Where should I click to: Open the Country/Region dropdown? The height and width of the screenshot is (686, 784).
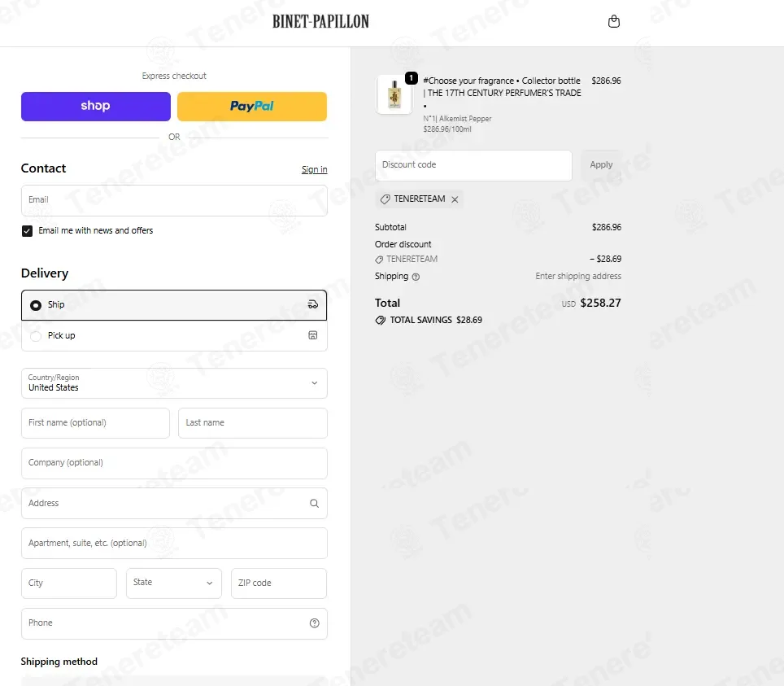tap(174, 383)
